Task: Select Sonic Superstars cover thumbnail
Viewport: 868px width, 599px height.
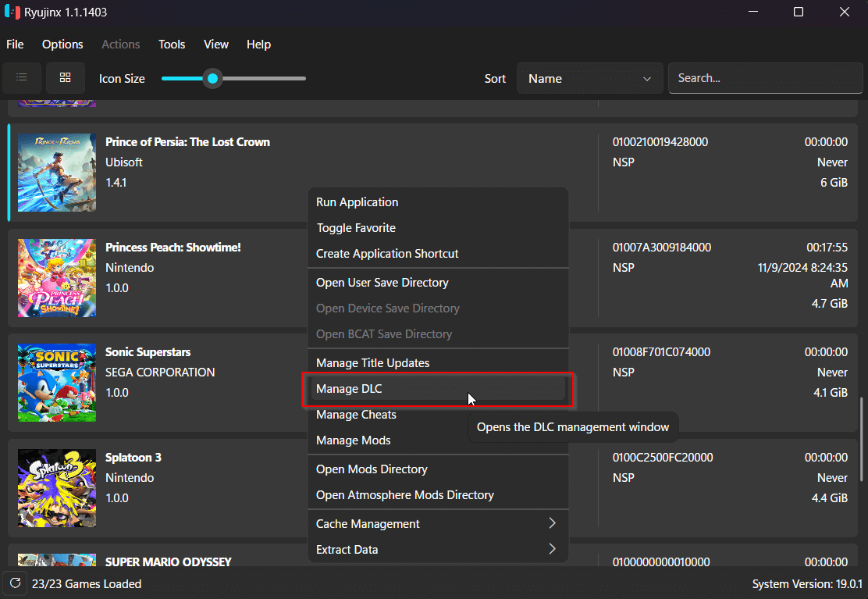Action: pos(57,383)
